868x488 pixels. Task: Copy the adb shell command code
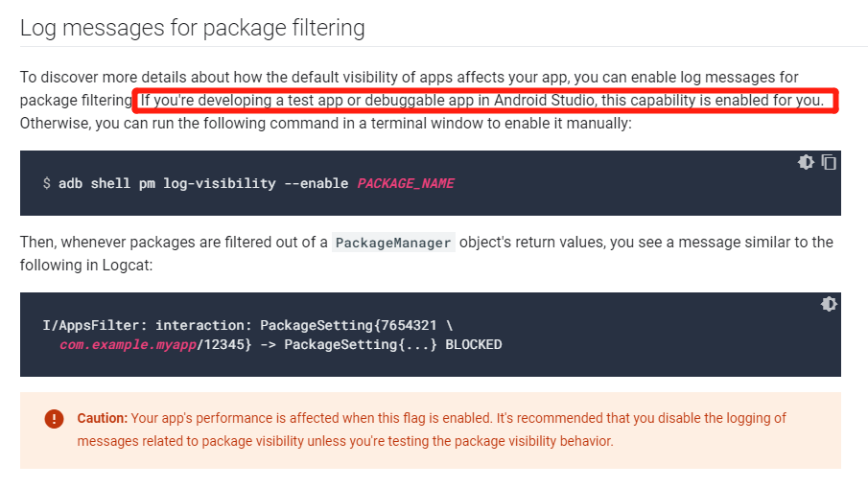pyautogui.click(x=829, y=162)
